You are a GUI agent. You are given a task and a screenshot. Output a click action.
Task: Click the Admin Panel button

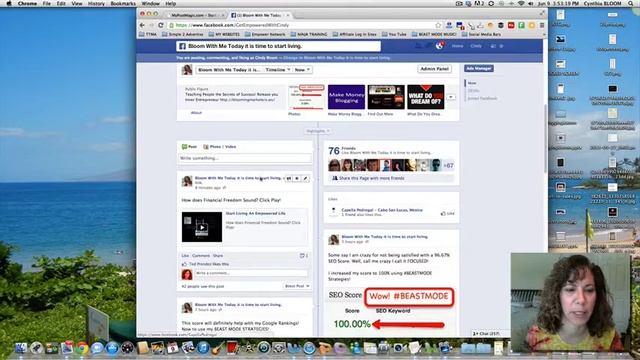pos(434,69)
